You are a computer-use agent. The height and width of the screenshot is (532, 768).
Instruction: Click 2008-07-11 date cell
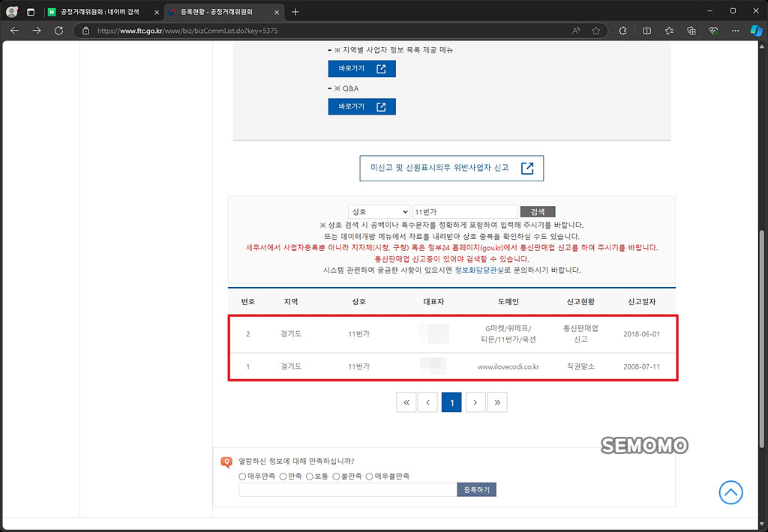[641, 366]
